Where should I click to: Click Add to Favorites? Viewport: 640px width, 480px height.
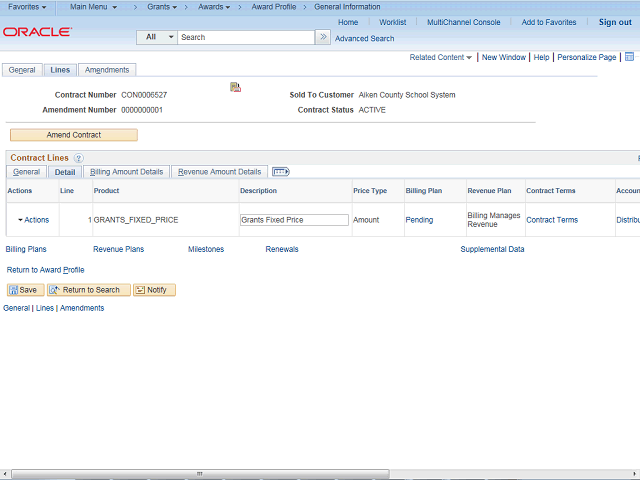click(x=549, y=22)
